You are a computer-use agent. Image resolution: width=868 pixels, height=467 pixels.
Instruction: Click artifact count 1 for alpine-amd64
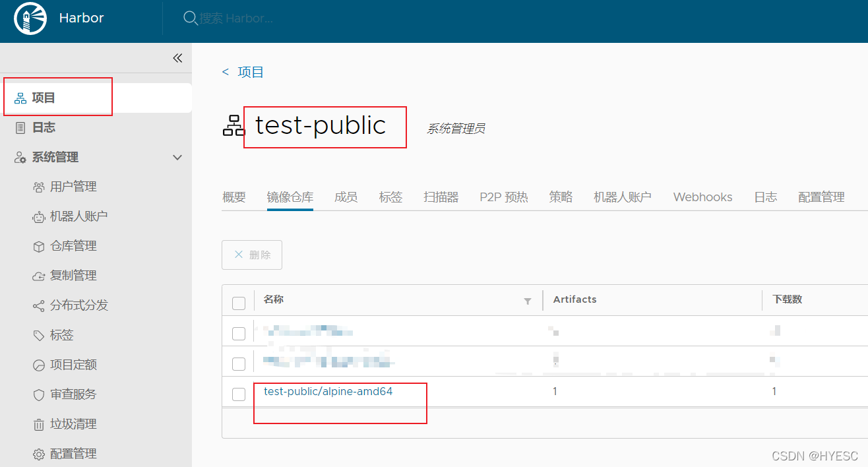pos(555,391)
